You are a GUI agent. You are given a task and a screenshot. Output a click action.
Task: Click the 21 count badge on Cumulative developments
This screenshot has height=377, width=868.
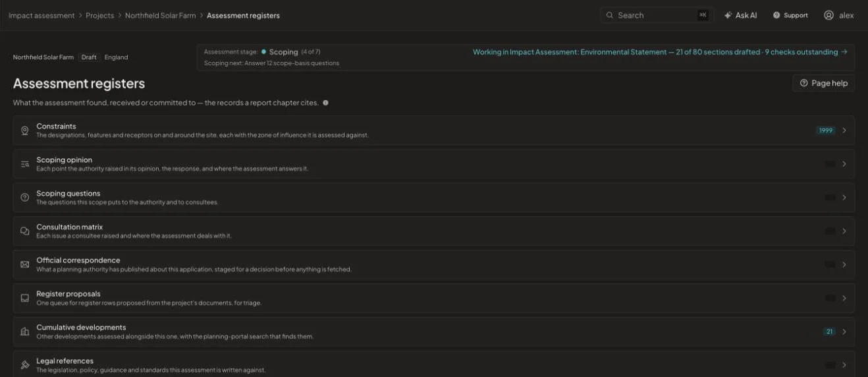pyautogui.click(x=829, y=332)
